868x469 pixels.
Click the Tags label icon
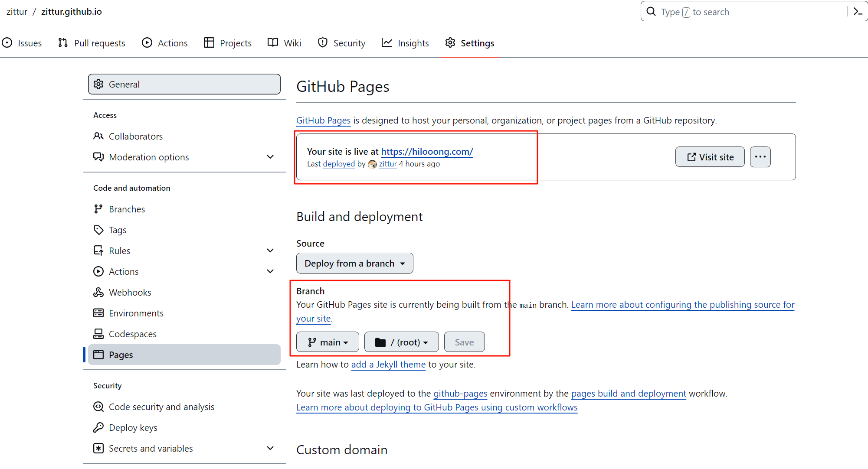click(x=98, y=230)
